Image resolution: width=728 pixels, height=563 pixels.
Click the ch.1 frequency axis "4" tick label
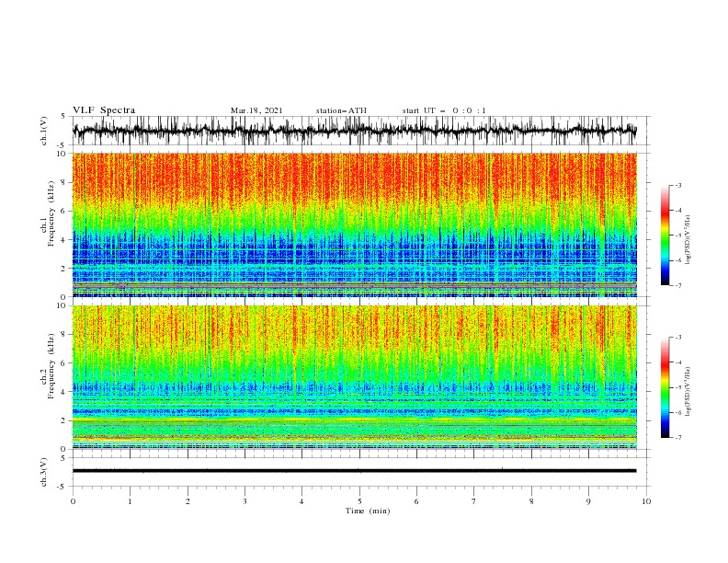[64, 240]
